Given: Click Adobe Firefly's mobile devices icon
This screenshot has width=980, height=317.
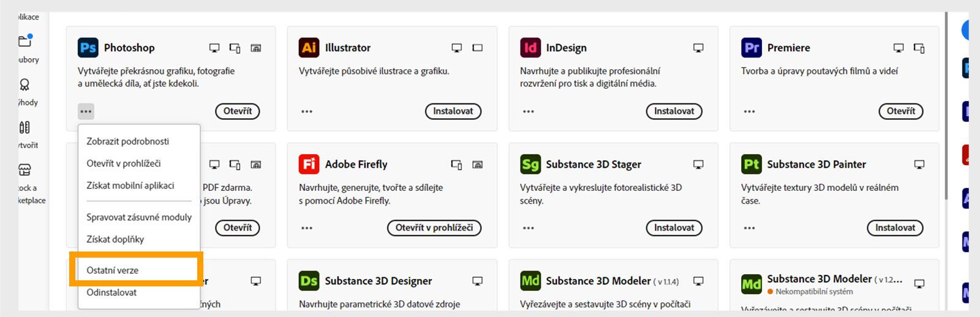Looking at the screenshot, I should 456,165.
